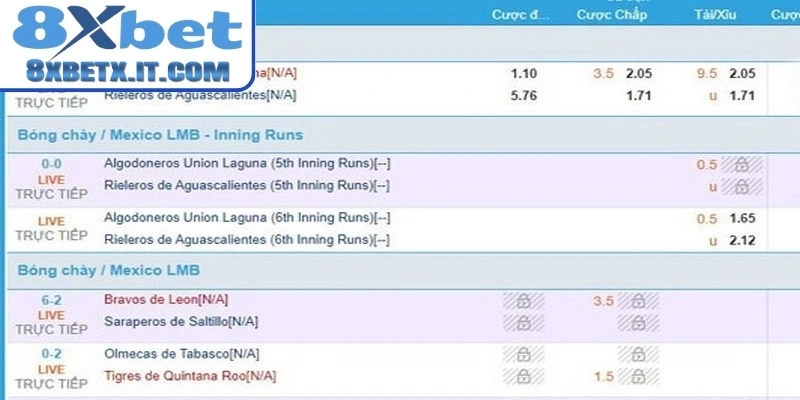Click the Saraperos de Saltillo team name
Viewport: 800px width, 400px height.
(181, 322)
